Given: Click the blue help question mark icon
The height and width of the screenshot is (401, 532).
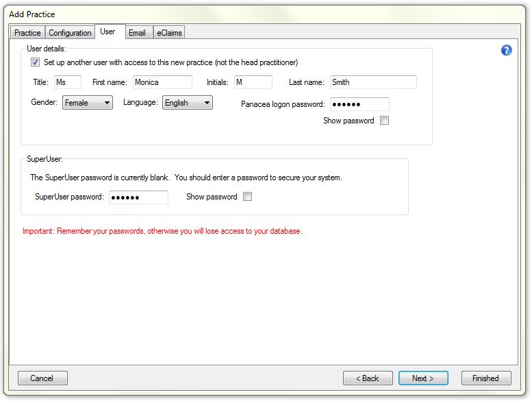Looking at the screenshot, I should (507, 50).
